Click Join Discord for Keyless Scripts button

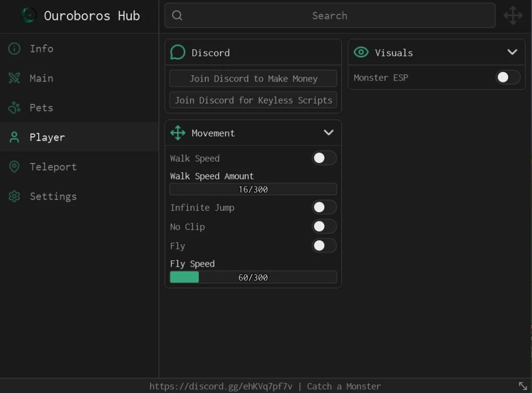coord(253,100)
